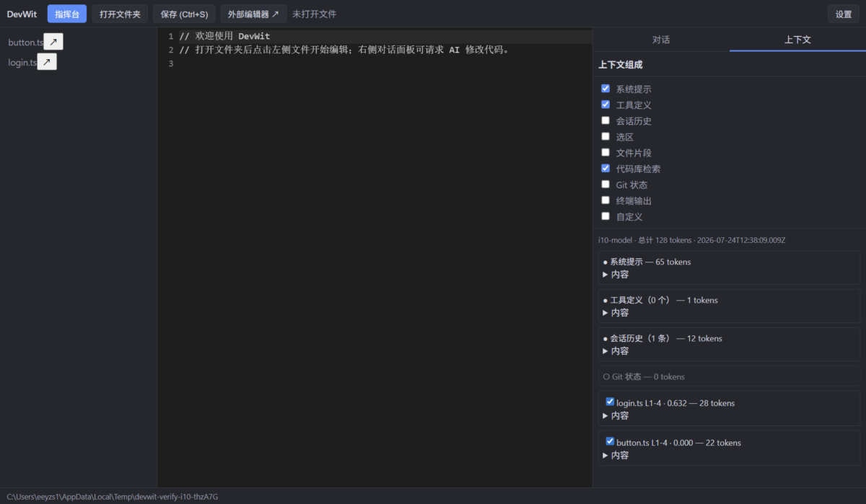The height and width of the screenshot is (504, 866).
Task: Enable the 文件片段 checkbox
Action: pos(605,152)
